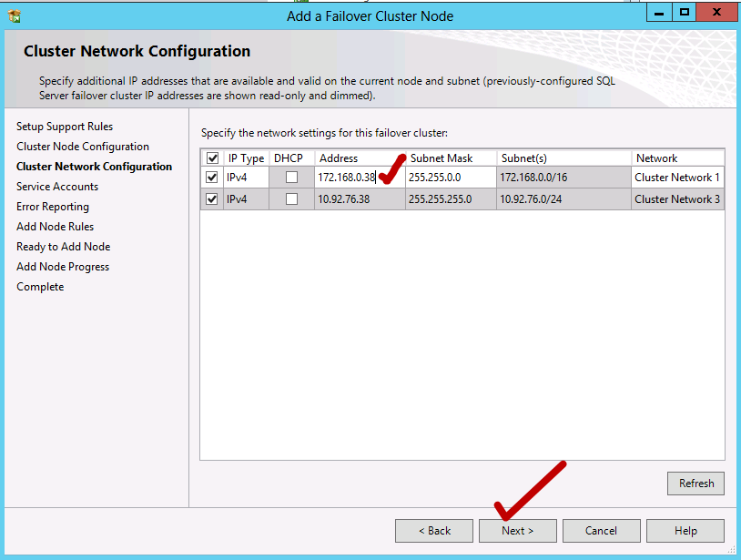Open Help for this wizard page
Screen dimensions: 741x560
[x=685, y=530]
